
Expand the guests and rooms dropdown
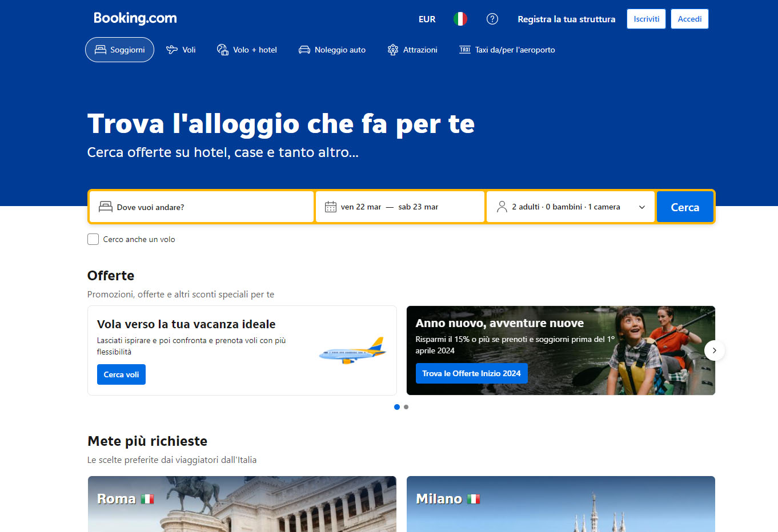tap(641, 207)
